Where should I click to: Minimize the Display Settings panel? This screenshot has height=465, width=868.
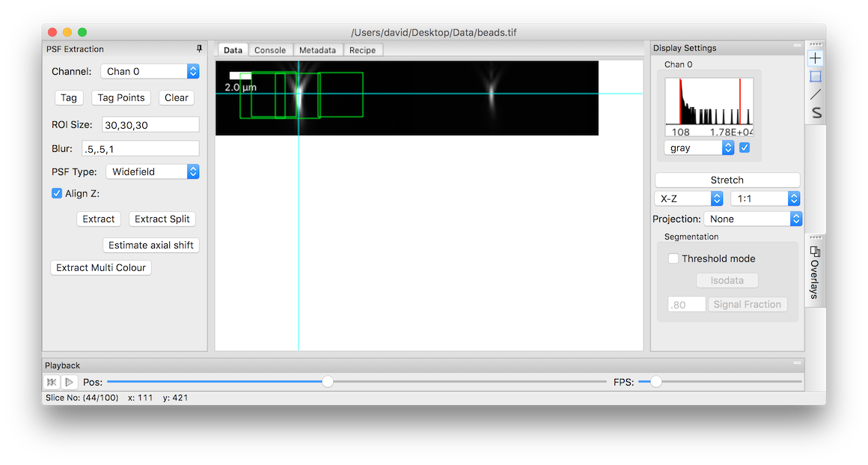pyautogui.click(x=797, y=46)
